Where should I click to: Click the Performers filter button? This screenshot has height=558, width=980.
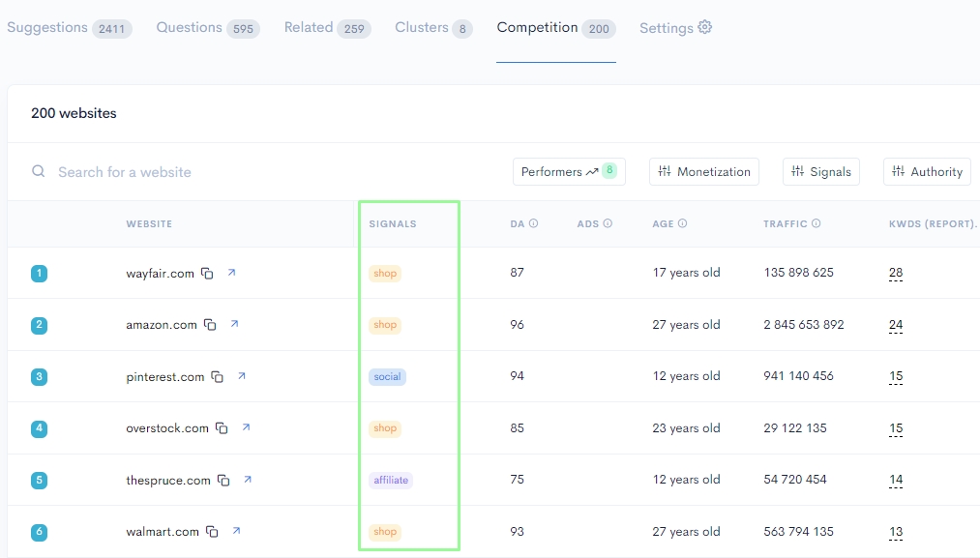click(569, 171)
